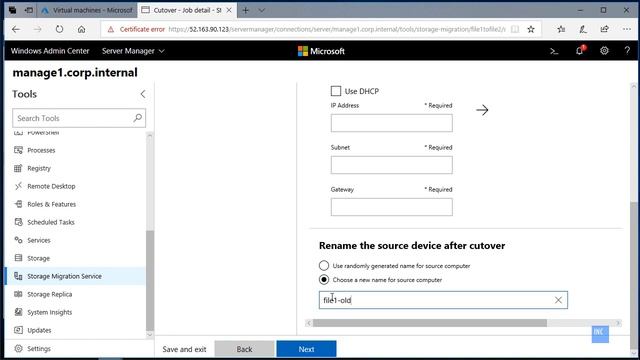Open Updates tool
Viewport: 640px width, 360px height.
tap(39, 330)
